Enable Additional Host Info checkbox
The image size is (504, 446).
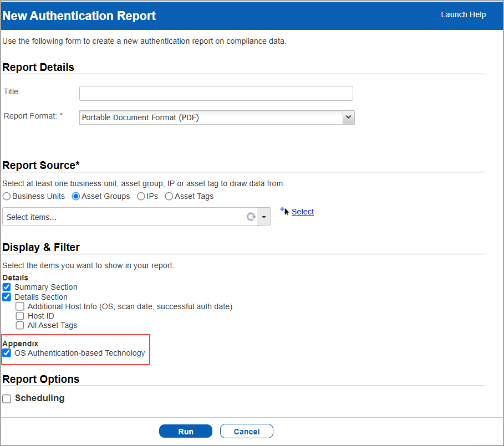click(x=20, y=306)
